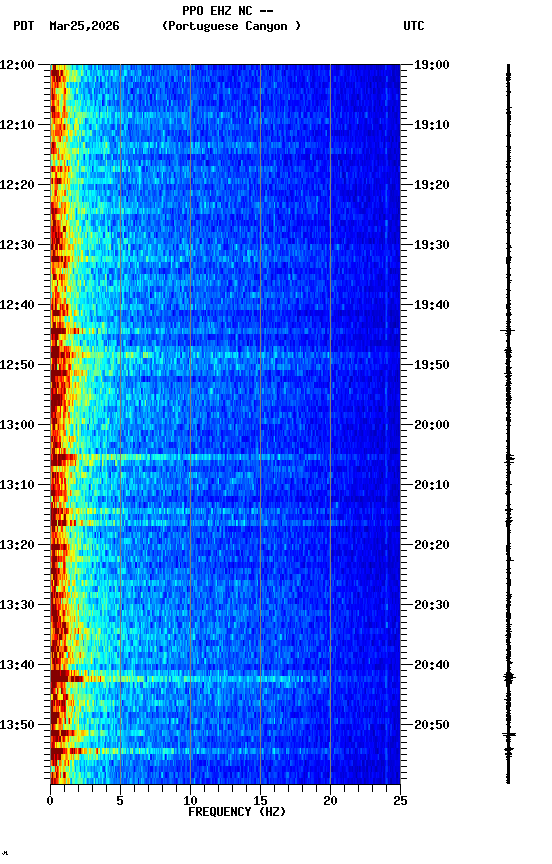Viewport: 552px width, 864px height.
Task: Inspect the strong event band near 20:42 UTC
Action: point(225,677)
